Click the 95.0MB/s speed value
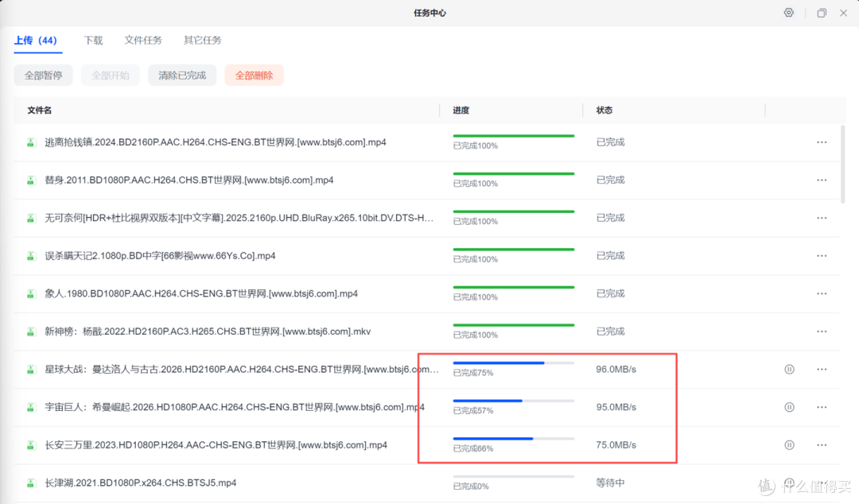Screen dimensions: 859x504 pos(616,407)
